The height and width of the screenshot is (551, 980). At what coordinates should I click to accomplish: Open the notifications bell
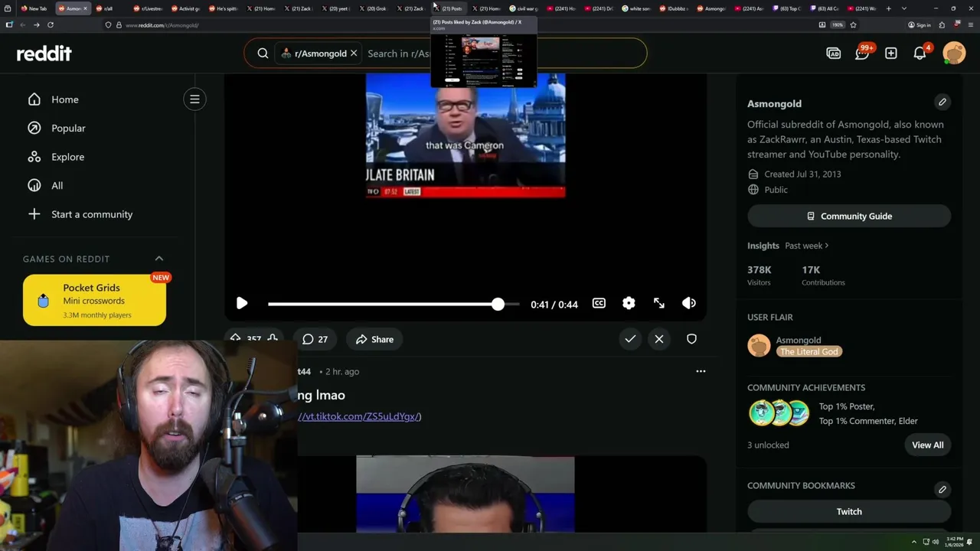click(x=920, y=54)
